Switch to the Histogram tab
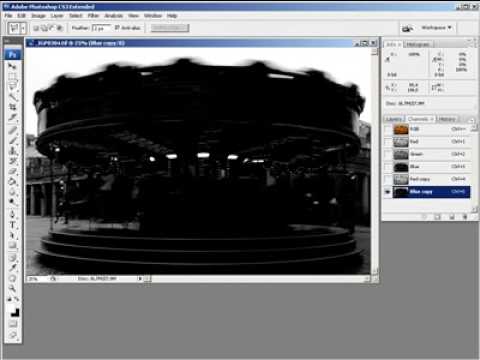The height and width of the screenshot is (360, 480). [x=418, y=44]
